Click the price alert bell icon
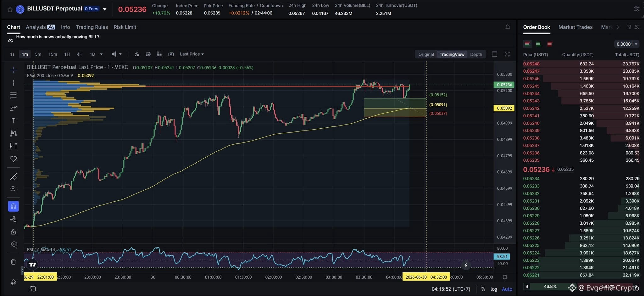 point(508,27)
